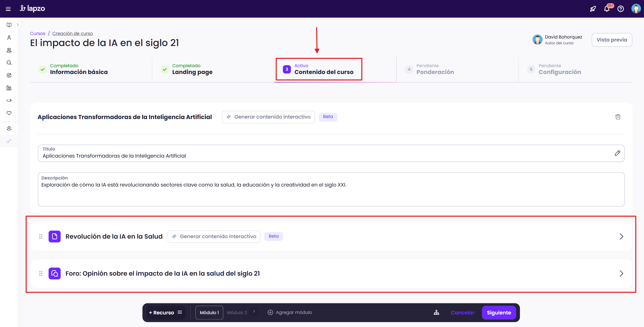Open the bar chart reports sidebar icon
The image size is (644, 327).
point(9,88)
